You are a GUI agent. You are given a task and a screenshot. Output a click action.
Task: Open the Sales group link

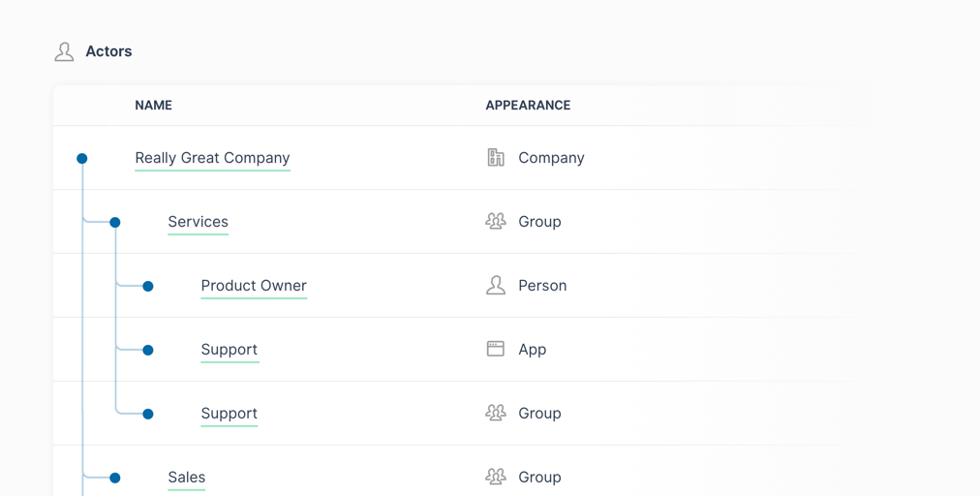click(186, 478)
